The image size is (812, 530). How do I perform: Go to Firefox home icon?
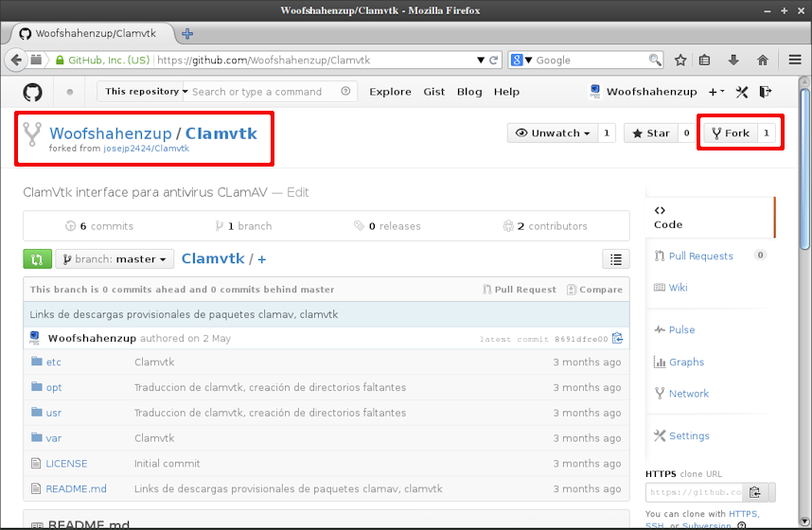pos(763,60)
